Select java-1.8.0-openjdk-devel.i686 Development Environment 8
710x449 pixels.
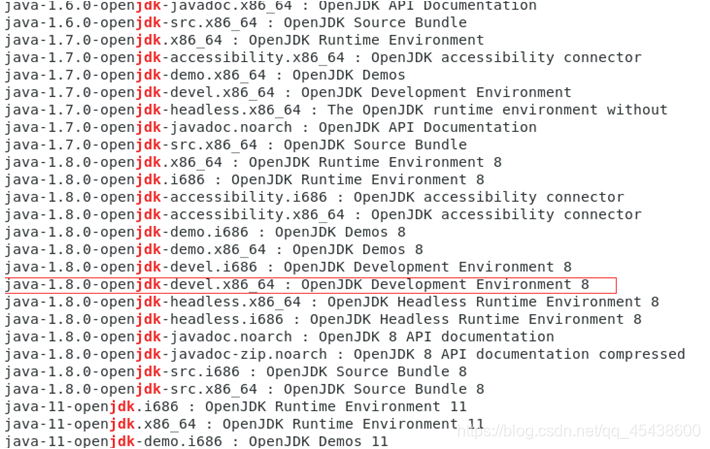288,267
